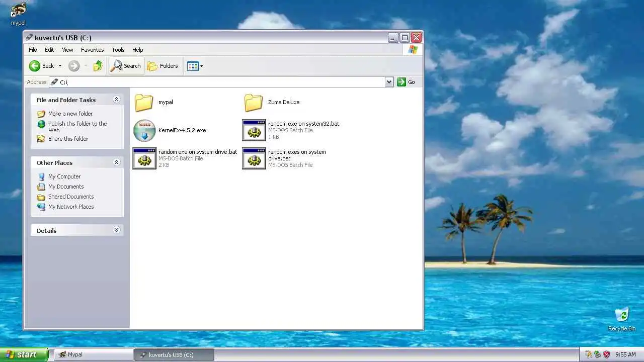This screenshot has height=362, width=644.
Task: Open the File menu
Action: coord(33,50)
